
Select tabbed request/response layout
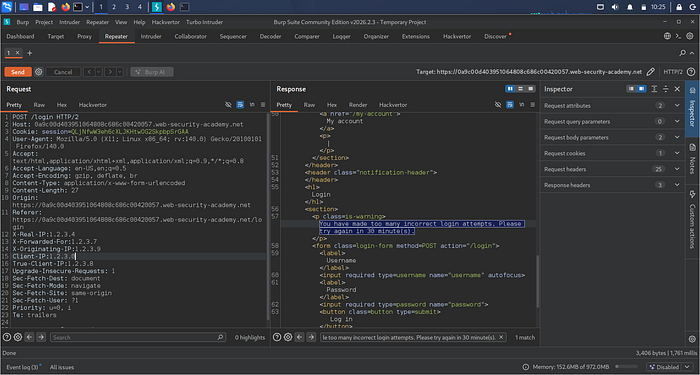530,89
